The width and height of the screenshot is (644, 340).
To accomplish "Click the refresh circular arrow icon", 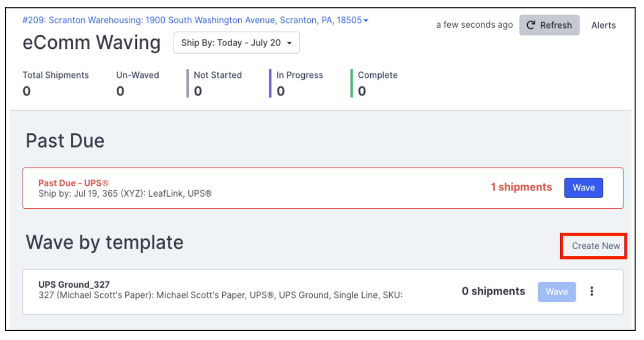I will [x=531, y=25].
